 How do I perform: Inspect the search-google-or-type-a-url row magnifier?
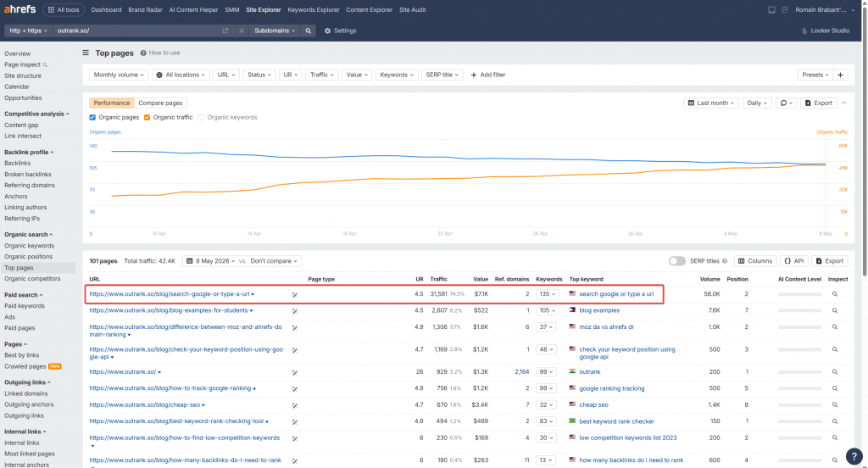835,294
